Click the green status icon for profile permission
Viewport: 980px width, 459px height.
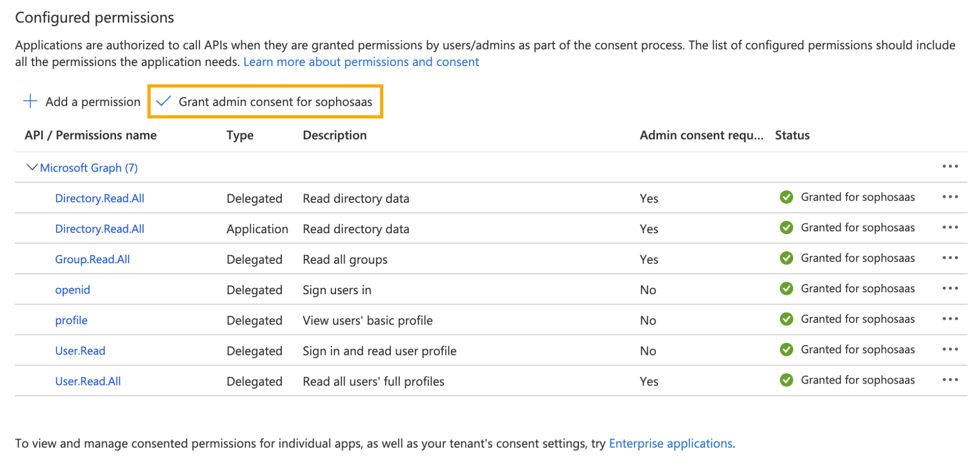pyautogui.click(x=787, y=319)
